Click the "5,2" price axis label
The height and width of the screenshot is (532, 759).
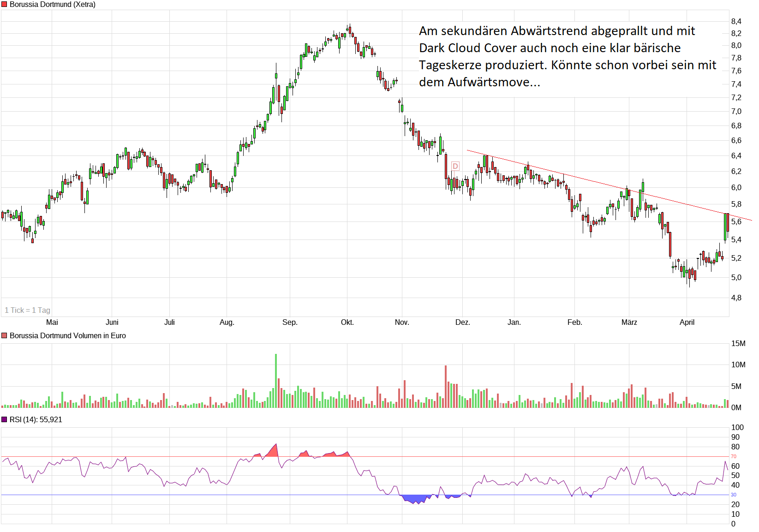(736, 258)
